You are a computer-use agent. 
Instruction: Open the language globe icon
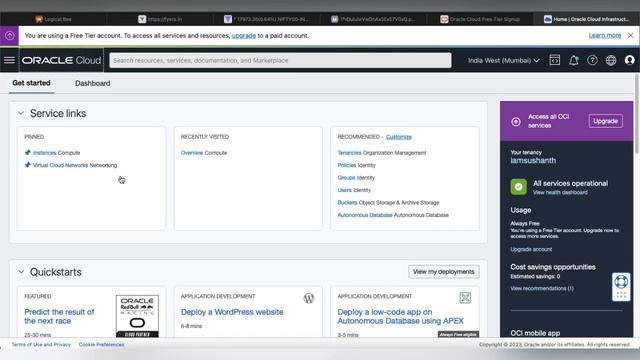[x=611, y=60]
